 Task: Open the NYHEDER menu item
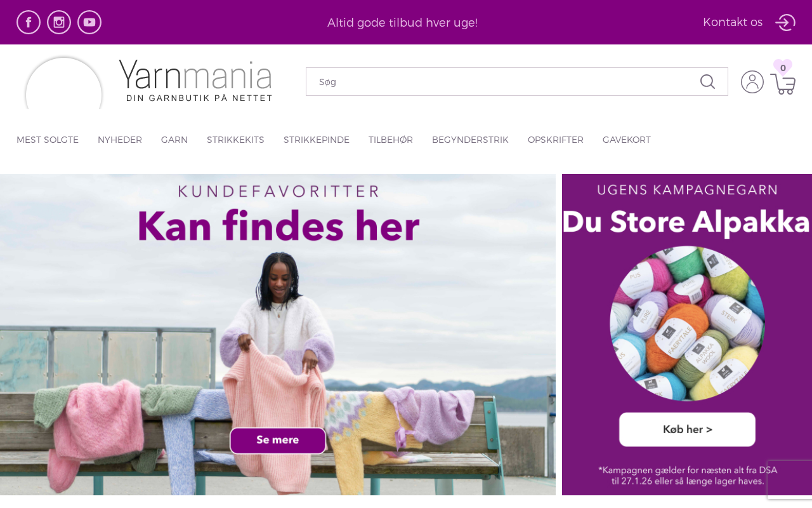point(120,140)
